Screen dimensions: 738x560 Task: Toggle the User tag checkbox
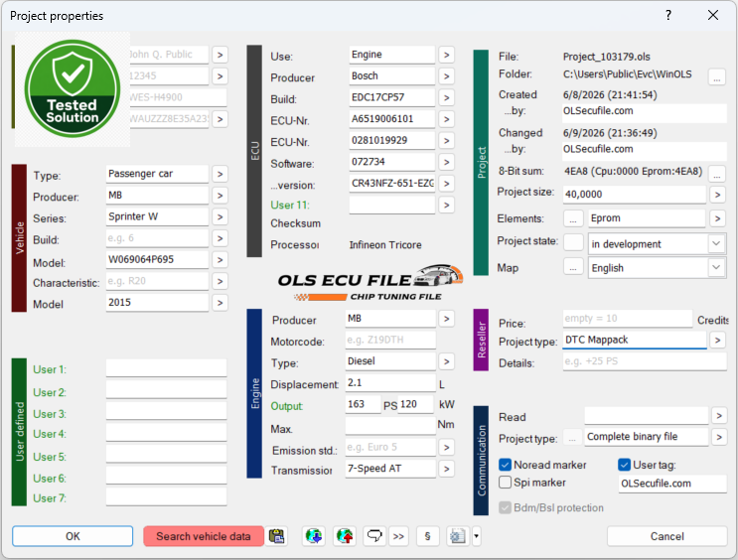click(624, 465)
